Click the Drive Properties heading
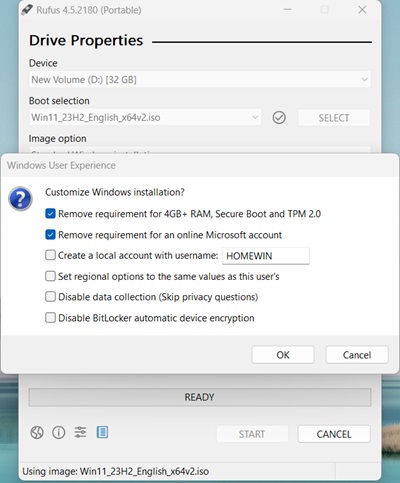Image resolution: width=400 pixels, height=483 pixels. click(86, 40)
